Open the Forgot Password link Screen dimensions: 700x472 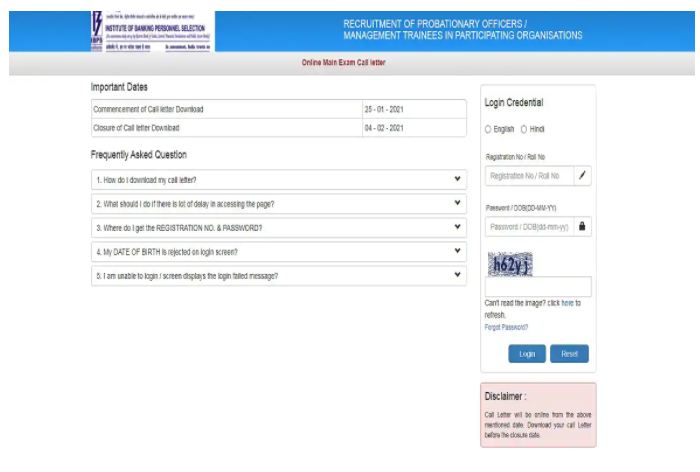point(506,327)
